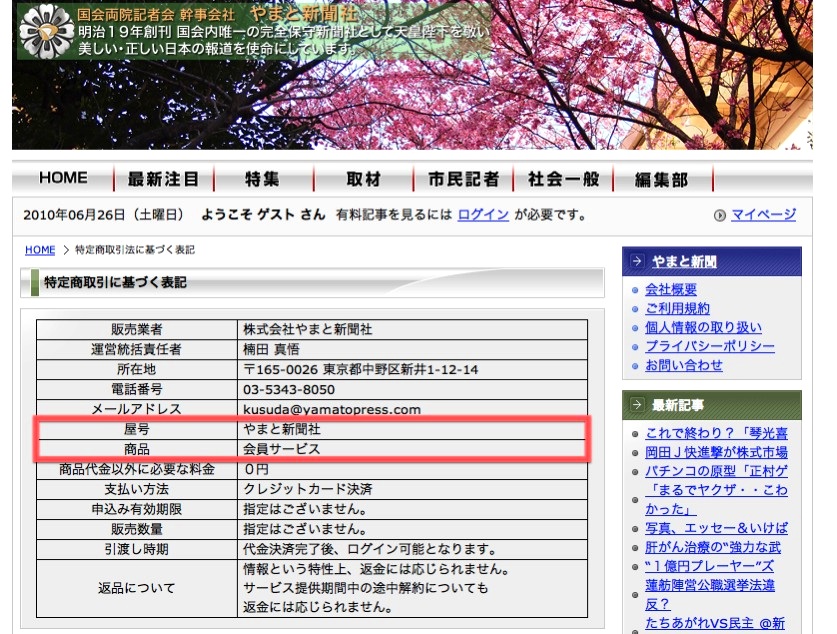This screenshot has width=837, height=634.
Task: Click the chrysanthemum logo in the header banner
Action: pyautogui.click(x=46, y=31)
